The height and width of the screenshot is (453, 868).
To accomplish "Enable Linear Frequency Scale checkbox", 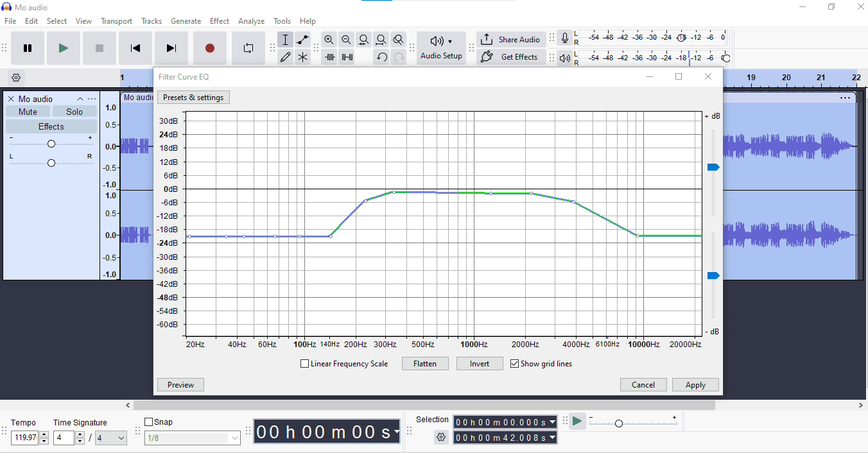I will [x=305, y=364].
